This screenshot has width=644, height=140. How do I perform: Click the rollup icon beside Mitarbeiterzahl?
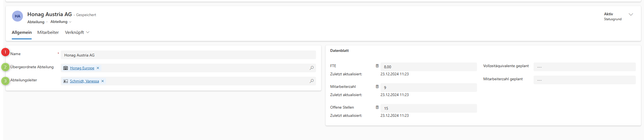[x=377, y=87]
